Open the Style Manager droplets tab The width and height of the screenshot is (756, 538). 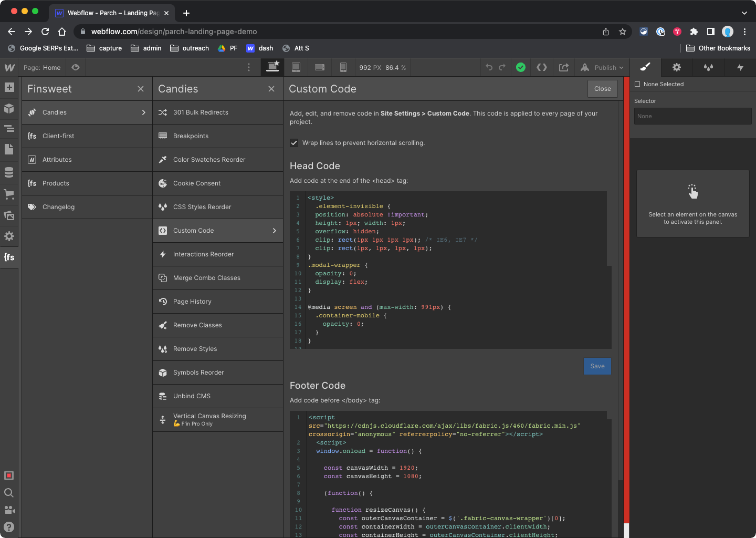[708, 67]
